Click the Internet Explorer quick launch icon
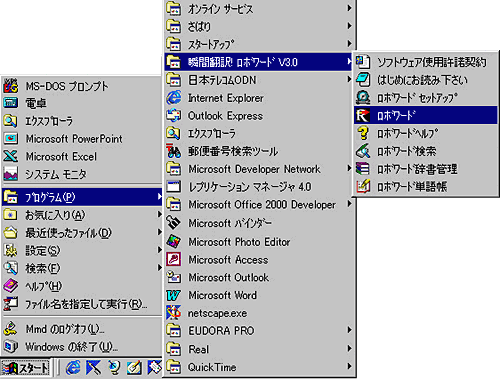 point(73,368)
